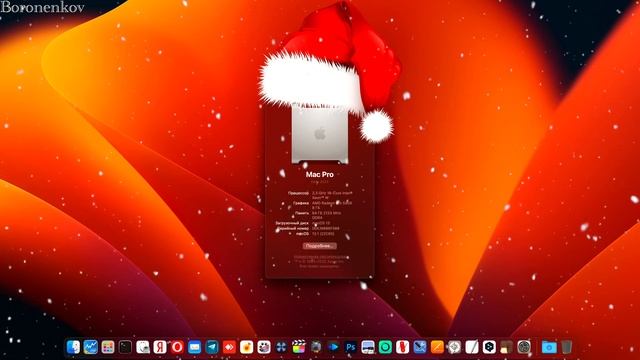The image size is (640, 360).
Task: Open Telegram from the Dock
Action: pyautogui.click(x=212, y=347)
